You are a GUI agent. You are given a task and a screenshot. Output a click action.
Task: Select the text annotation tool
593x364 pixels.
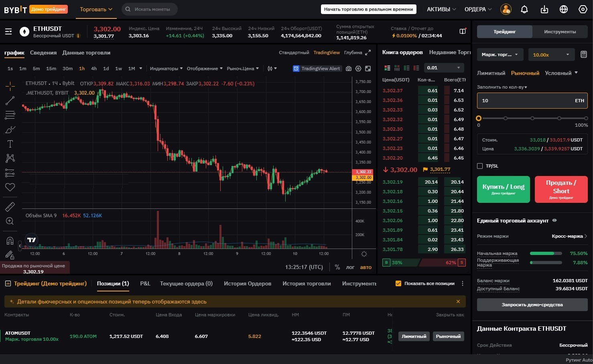coord(10,144)
